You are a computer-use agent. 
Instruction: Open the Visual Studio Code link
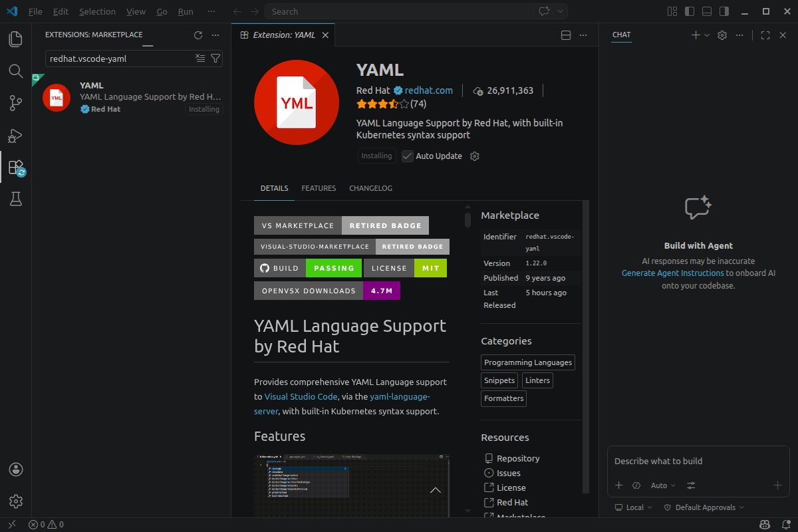tap(301, 396)
